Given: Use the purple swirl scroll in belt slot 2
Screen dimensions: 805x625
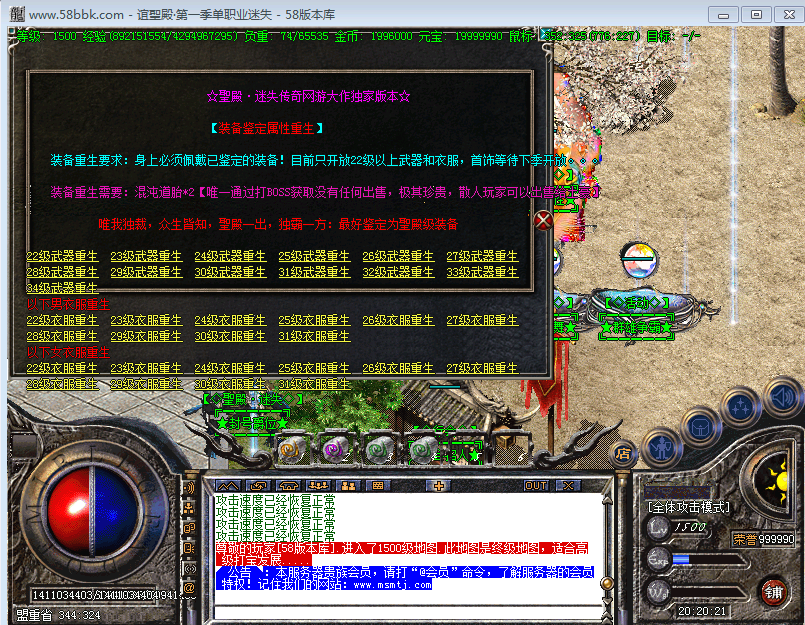Looking at the screenshot, I should (x=336, y=450).
